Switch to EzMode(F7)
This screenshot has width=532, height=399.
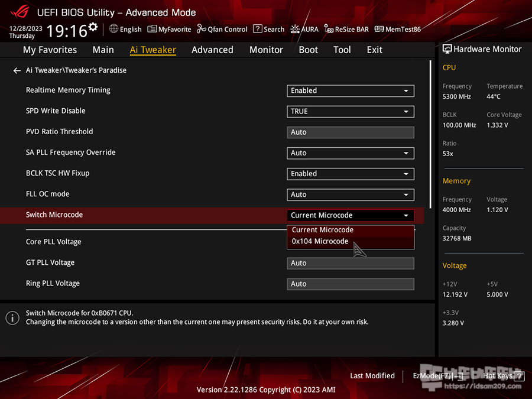[437, 375]
